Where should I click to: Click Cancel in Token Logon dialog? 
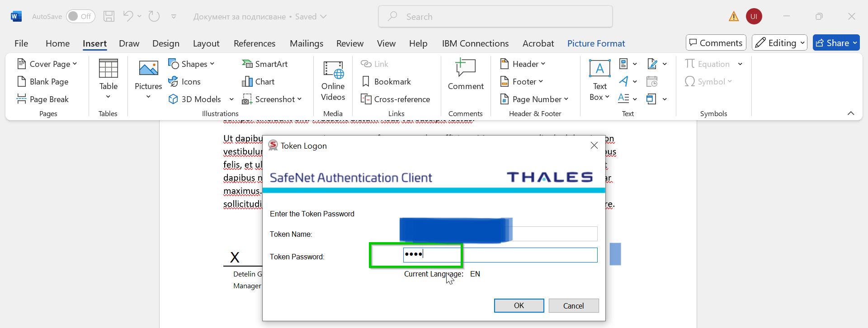[574, 306]
